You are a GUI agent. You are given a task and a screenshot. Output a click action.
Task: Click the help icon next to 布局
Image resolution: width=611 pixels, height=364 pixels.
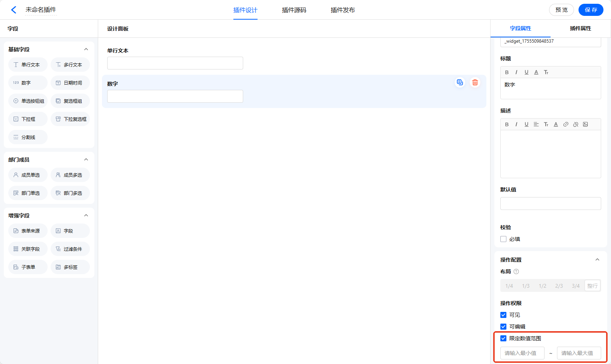point(516,271)
